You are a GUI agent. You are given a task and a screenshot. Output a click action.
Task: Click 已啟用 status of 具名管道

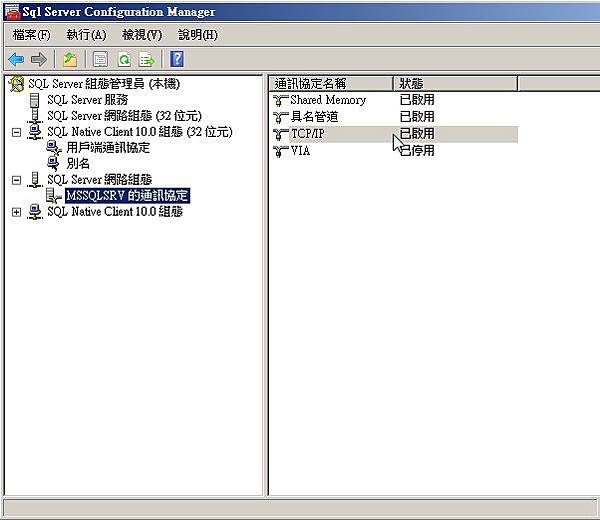[x=417, y=117]
